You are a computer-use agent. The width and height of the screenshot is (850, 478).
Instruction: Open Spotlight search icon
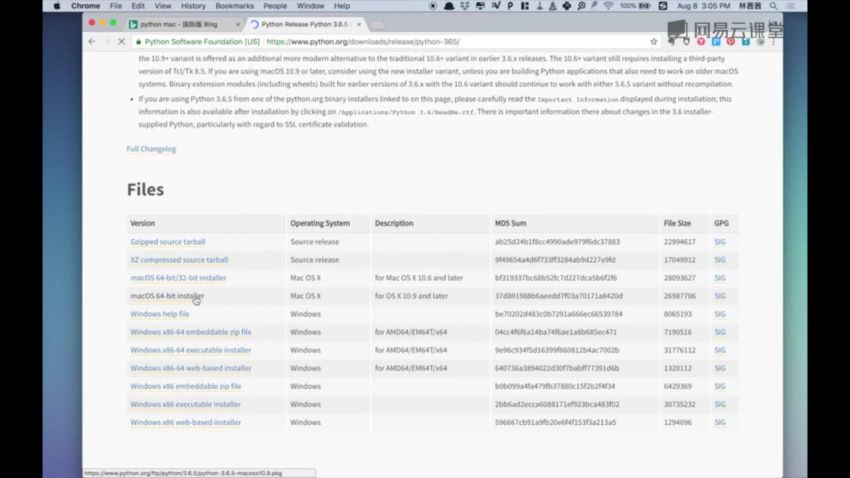(773, 6)
